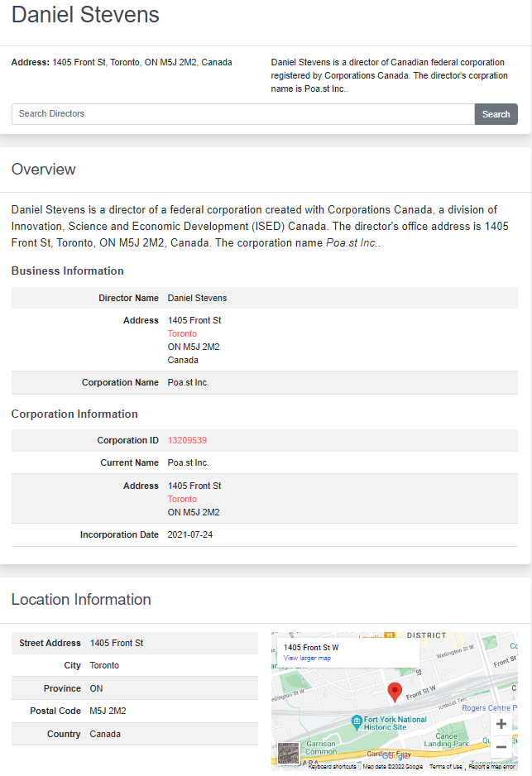The width and height of the screenshot is (532, 776).
Task: Click Director Name value Daniel Stevens
Action: (197, 298)
